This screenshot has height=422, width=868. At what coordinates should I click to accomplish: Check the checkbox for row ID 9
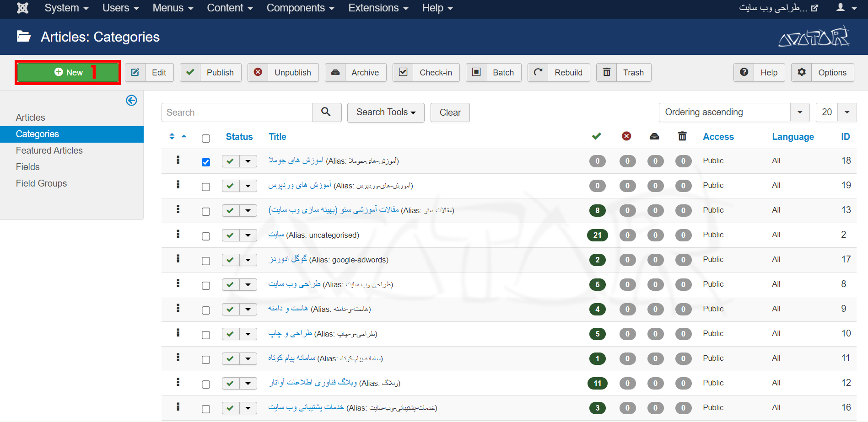tap(206, 310)
